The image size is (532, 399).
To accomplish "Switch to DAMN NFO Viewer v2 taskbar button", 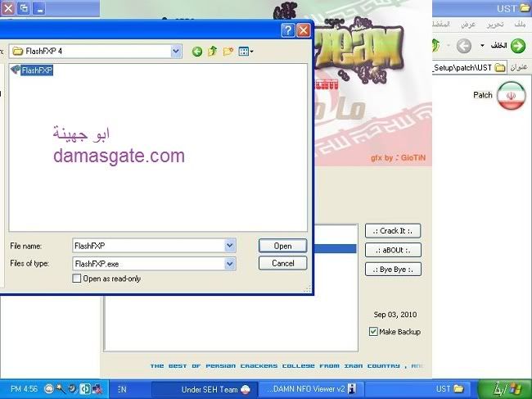I will click(312, 389).
